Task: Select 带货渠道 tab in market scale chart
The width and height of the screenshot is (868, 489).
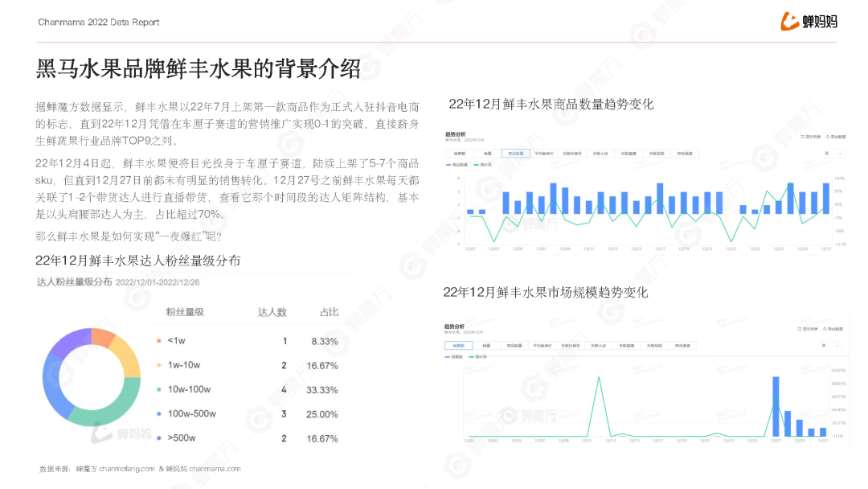Action: pos(682,346)
